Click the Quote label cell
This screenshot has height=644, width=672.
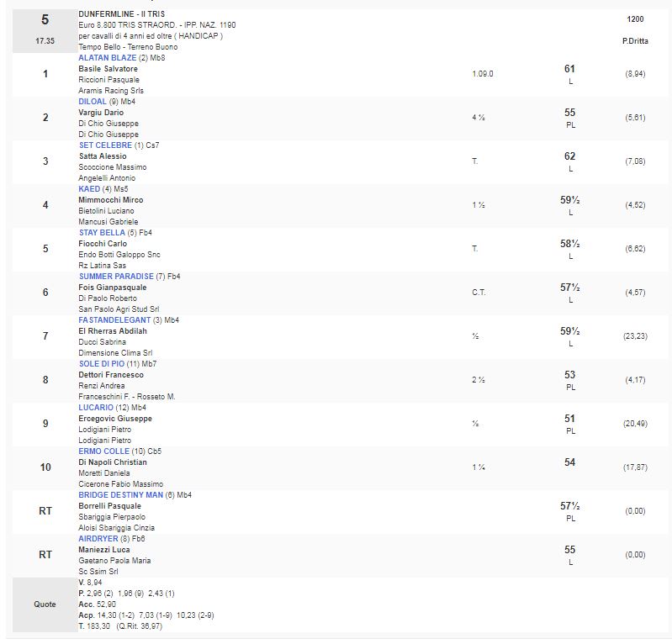point(45,604)
